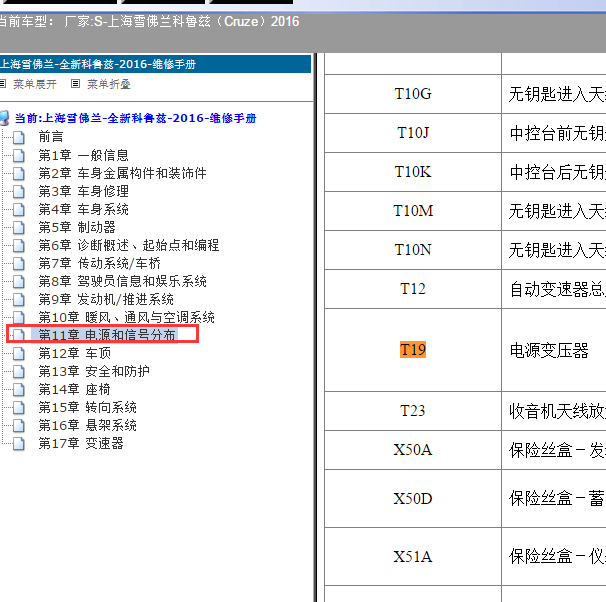Viewport: 606px width, 602px height.
Task: Click the page icon beside 第16章 悬架系统
Action: (19, 425)
